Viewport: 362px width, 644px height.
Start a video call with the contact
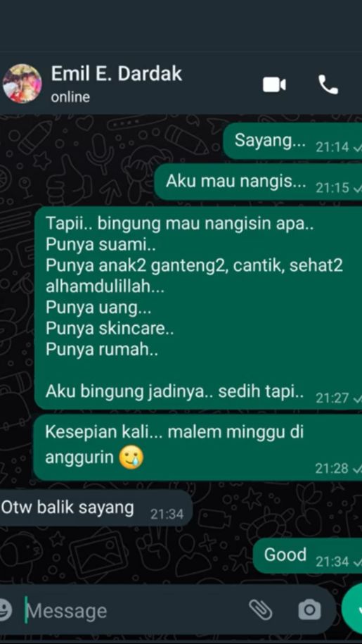pos(274,85)
